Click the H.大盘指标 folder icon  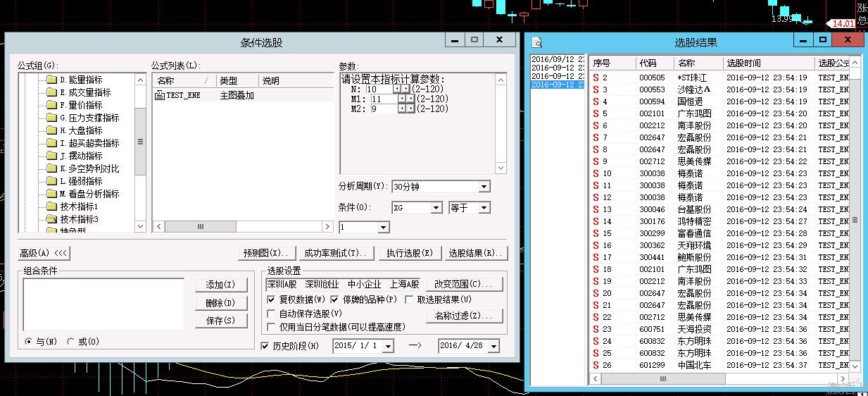[x=51, y=130]
